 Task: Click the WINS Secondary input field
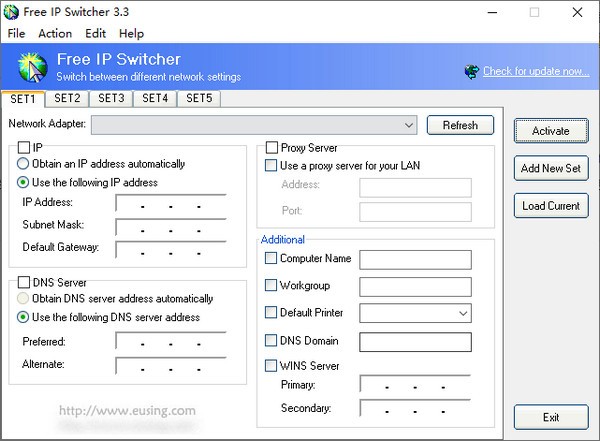(x=415, y=408)
